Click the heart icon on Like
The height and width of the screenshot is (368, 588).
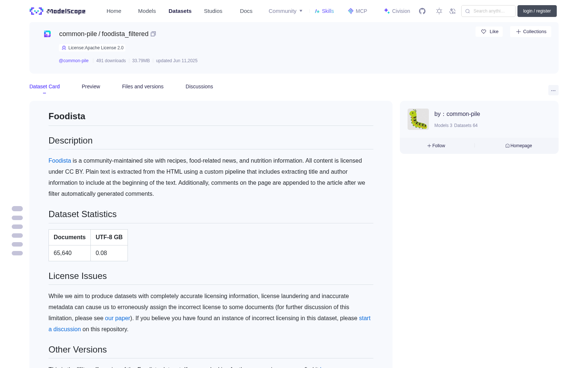(x=484, y=32)
